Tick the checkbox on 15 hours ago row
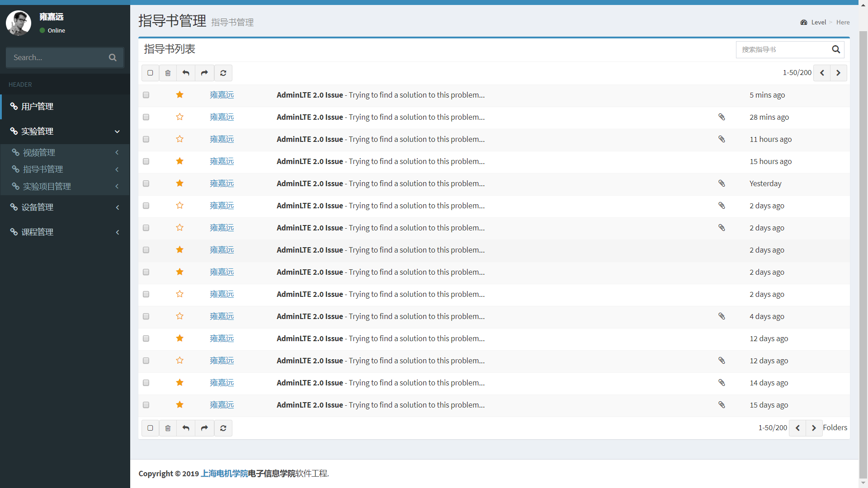 [146, 161]
